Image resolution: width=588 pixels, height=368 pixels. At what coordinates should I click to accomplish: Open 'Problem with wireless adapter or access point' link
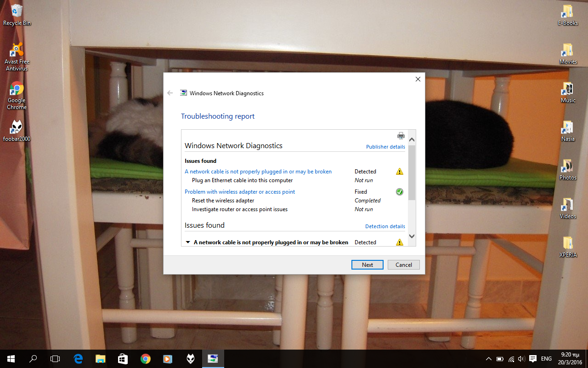[x=240, y=192]
